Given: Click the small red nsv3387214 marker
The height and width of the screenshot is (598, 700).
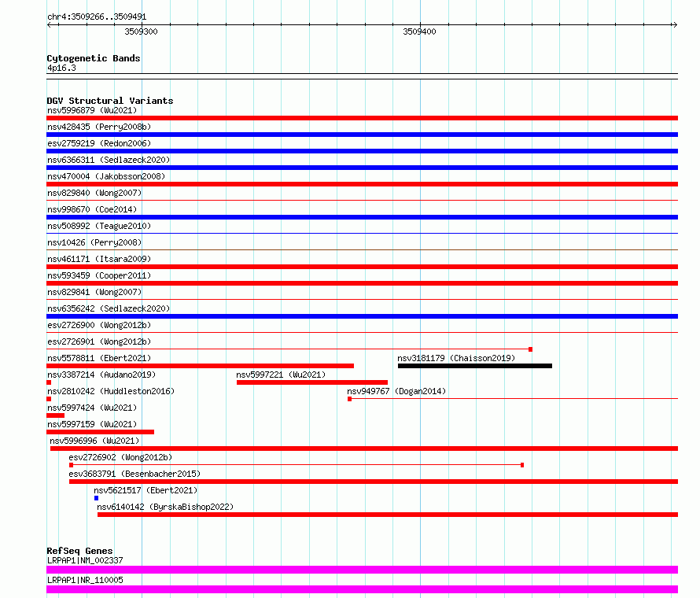Looking at the screenshot, I should point(49,382).
